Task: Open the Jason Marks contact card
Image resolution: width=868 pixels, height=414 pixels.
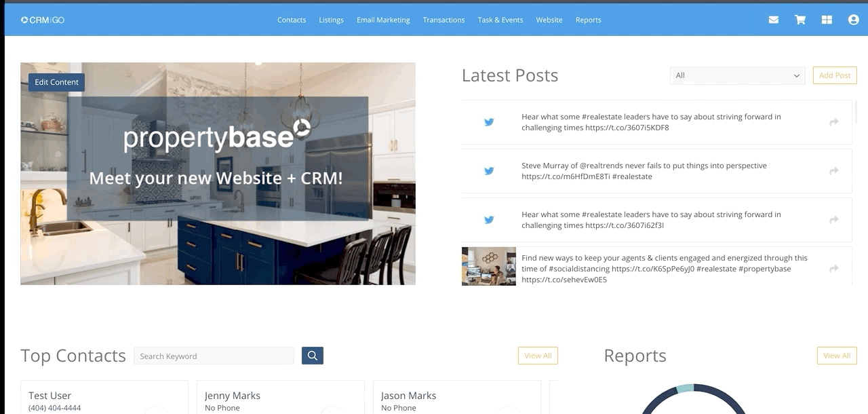Action: [457, 398]
